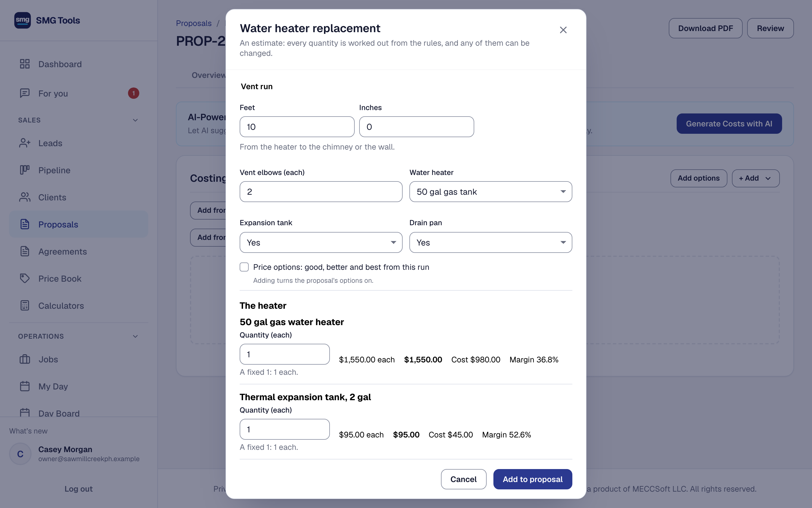Focus the Inches input field
This screenshot has width=812, height=508.
(x=416, y=127)
